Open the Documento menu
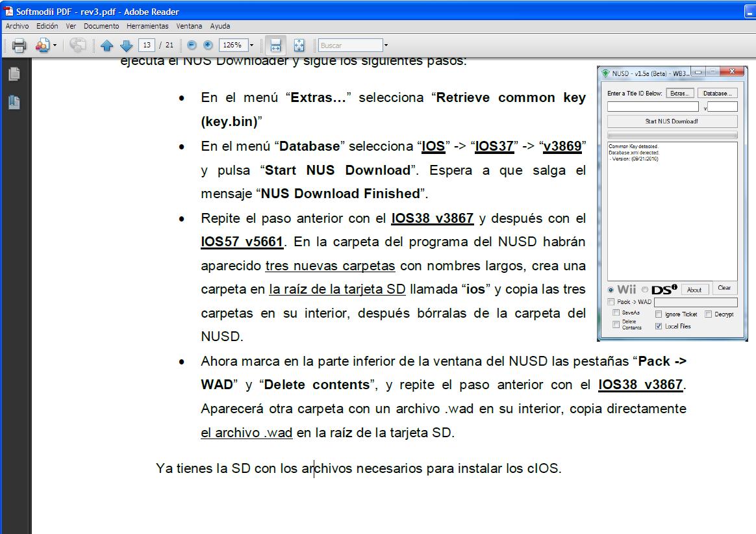The width and height of the screenshot is (756, 534). pos(101,26)
